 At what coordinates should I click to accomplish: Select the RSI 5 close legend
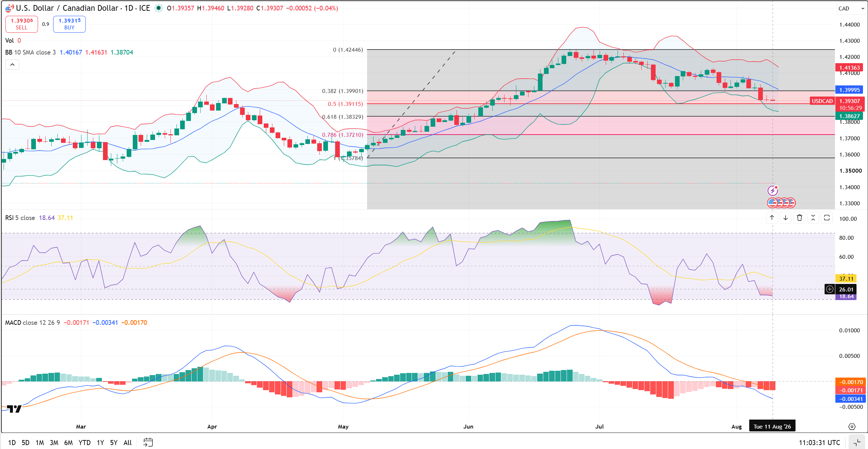(x=20, y=218)
